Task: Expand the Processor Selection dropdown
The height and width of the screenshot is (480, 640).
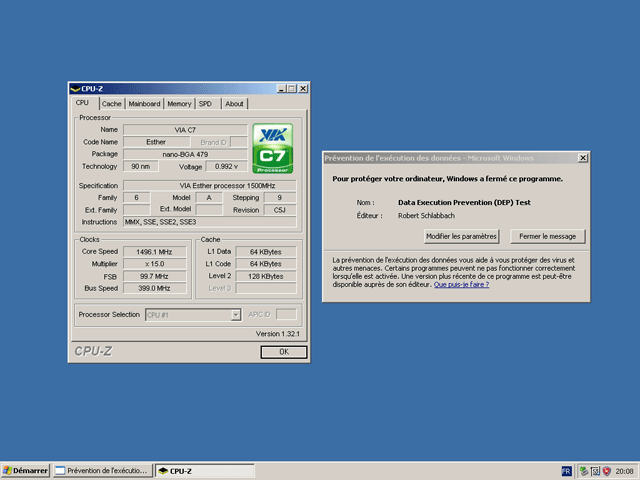Action: pyautogui.click(x=236, y=315)
